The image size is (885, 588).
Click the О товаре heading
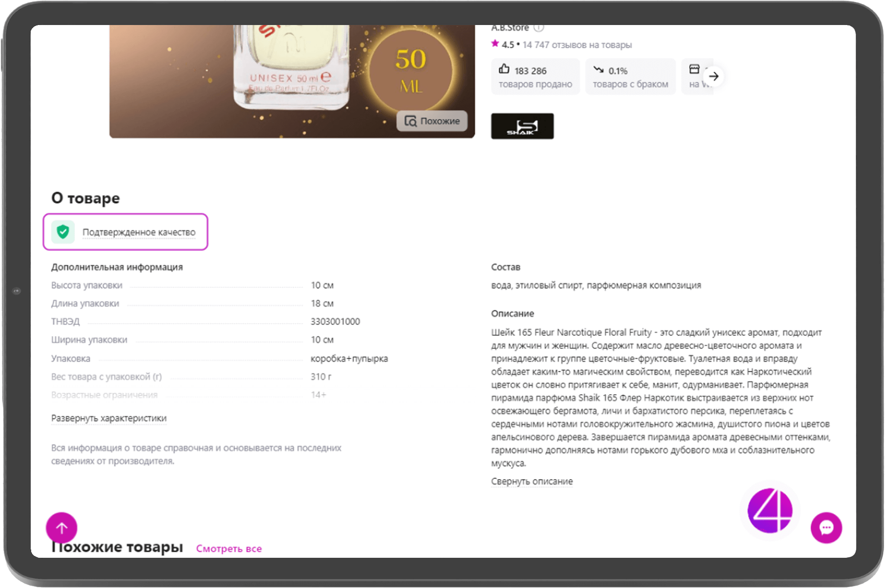coord(86,198)
